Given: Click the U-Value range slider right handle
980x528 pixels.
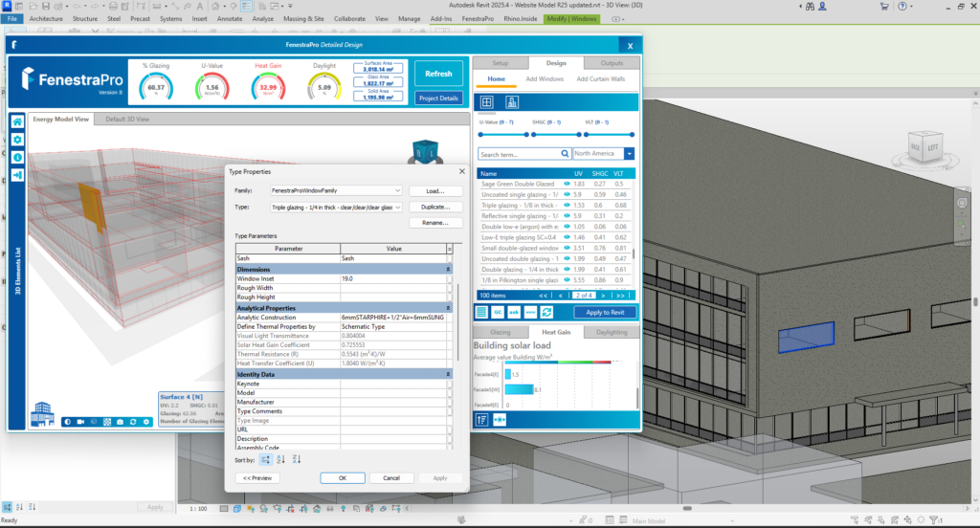Looking at the screenshot, I should (x=526, y=134).
